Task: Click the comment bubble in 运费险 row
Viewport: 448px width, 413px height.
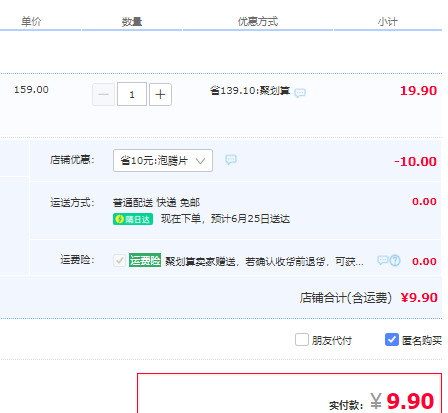Action: (x=382, y=260)
